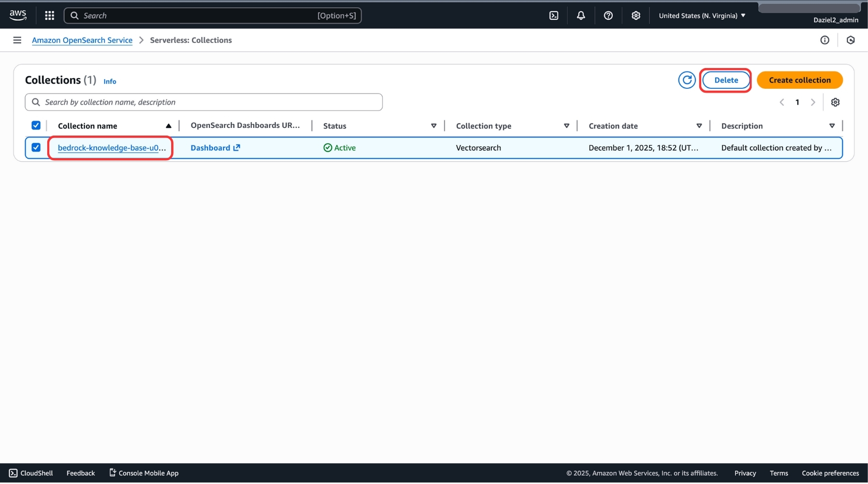Image resolution: width=868 pixels, height=484 pixels.
Task: Click Create collection button
Action: (x=800, y=80)
